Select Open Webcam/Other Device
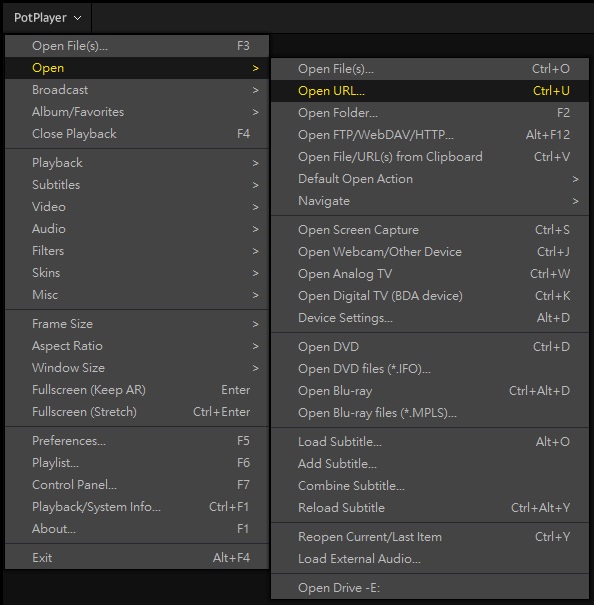This screenshot has height=605, width=594. point(430,252)
